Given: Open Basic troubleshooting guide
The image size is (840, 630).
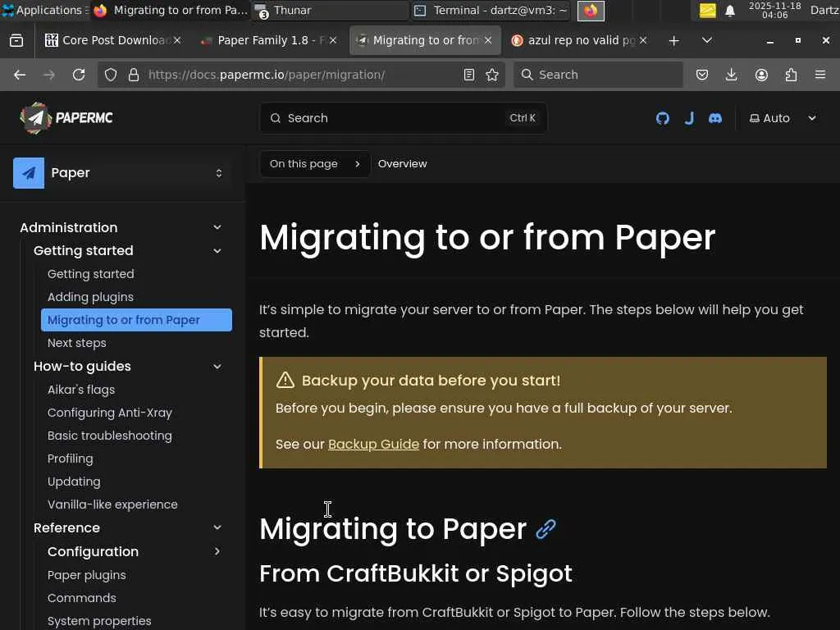Looking at the screenshot, I should pyautogui.click(x=110, y=436).
